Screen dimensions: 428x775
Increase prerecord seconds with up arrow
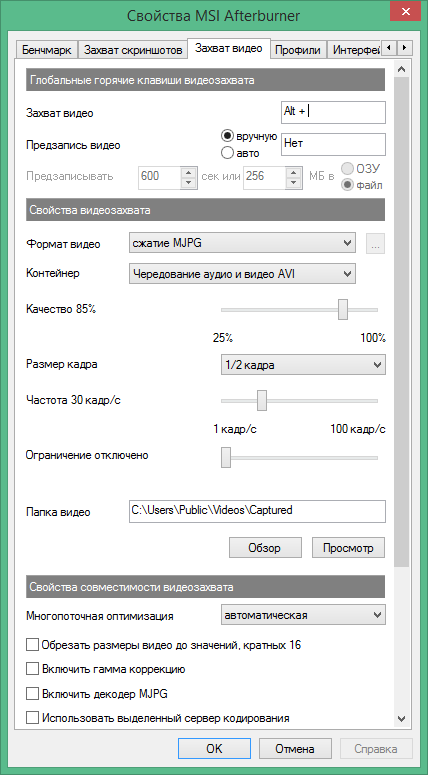188,172
